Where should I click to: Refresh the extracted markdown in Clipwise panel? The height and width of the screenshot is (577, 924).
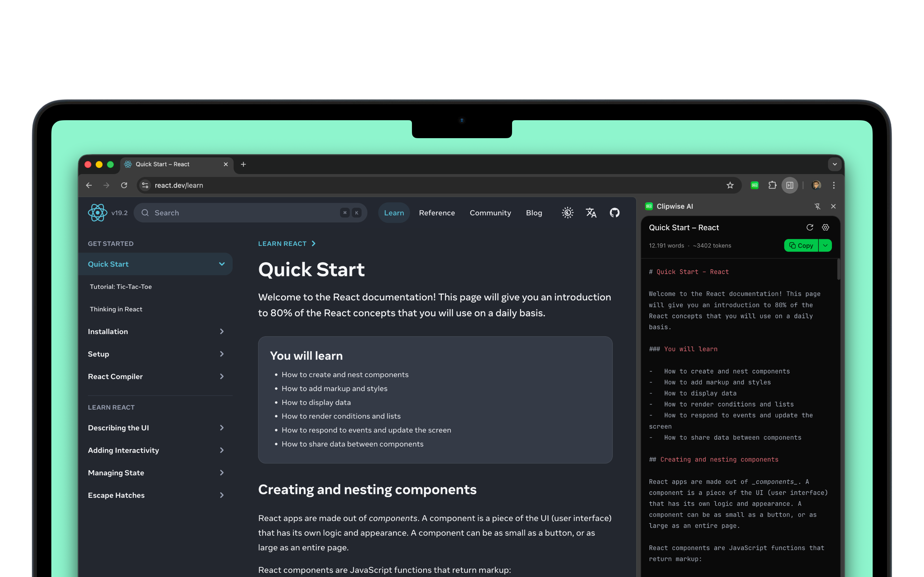[x=810, y=227]
